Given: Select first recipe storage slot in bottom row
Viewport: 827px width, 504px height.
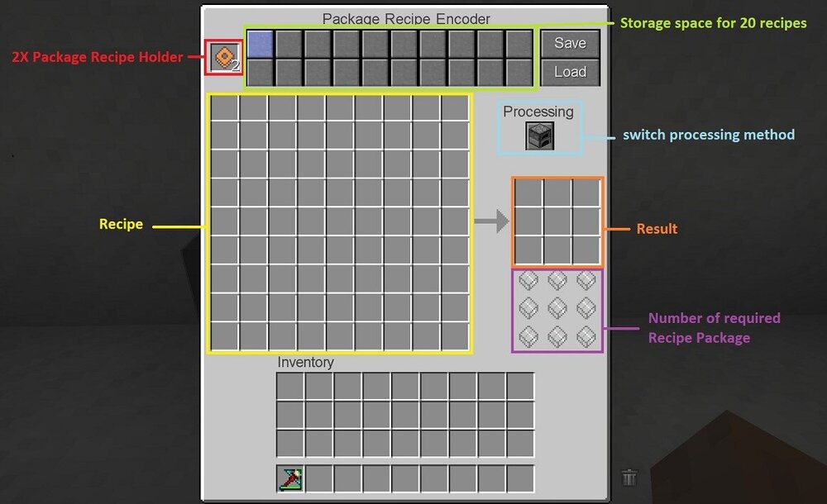Looking at the screenshot, I should (x=260, y=73).
